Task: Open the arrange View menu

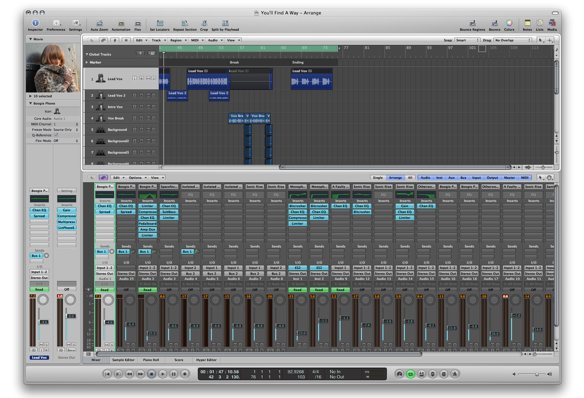Action: [x=233, y=40]
